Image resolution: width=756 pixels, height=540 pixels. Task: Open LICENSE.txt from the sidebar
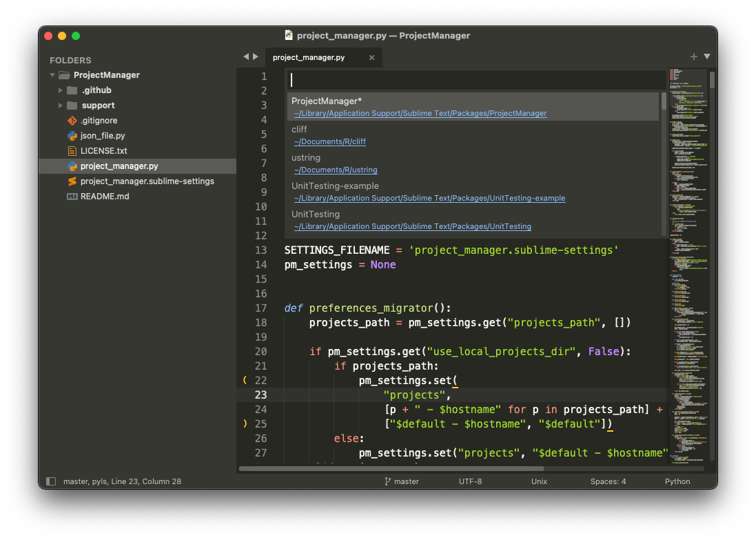103,151
